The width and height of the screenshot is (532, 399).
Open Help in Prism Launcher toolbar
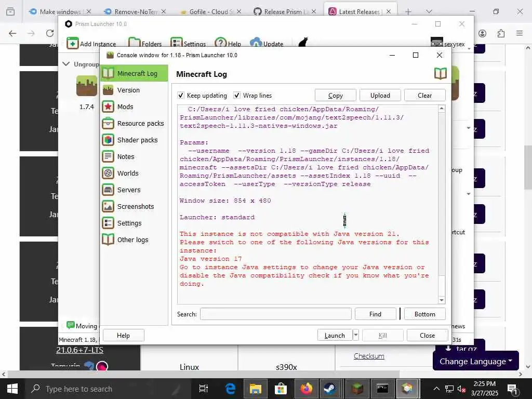pyautogui.click(x=228, y=44)
